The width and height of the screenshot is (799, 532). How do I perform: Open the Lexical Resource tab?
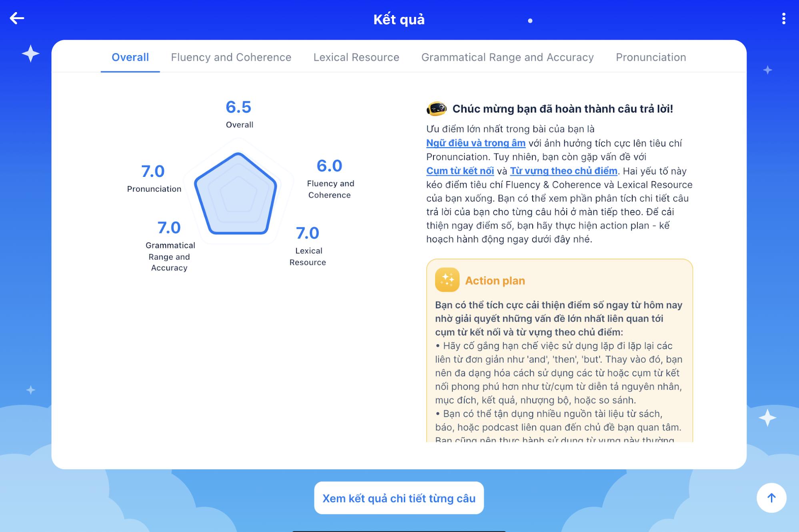356,57
